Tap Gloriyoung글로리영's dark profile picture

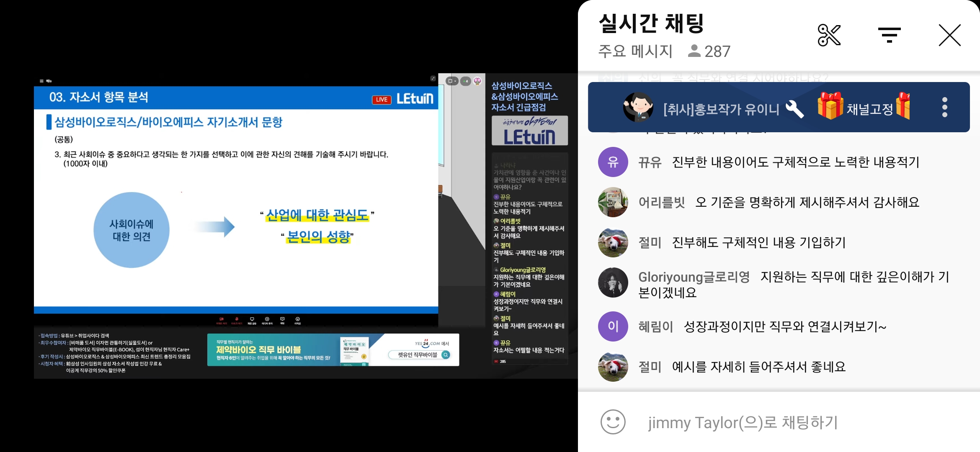click(x=613, y=282)
